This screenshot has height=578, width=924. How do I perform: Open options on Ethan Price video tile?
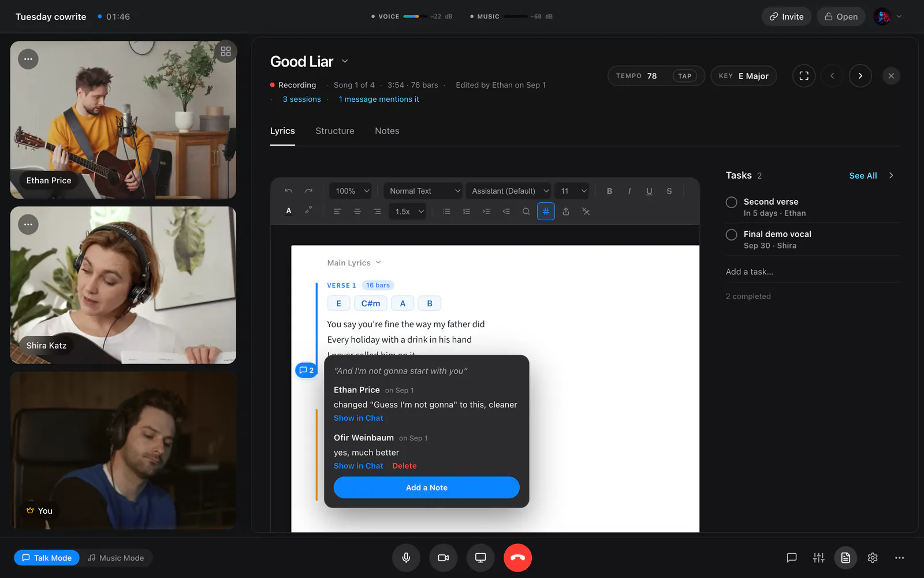28,59
